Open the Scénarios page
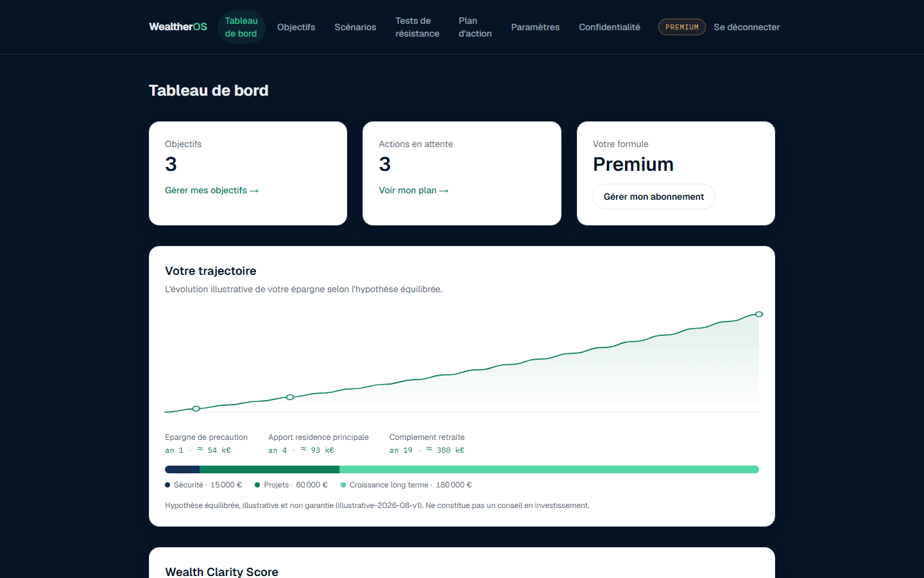 (x=355, y=27)
